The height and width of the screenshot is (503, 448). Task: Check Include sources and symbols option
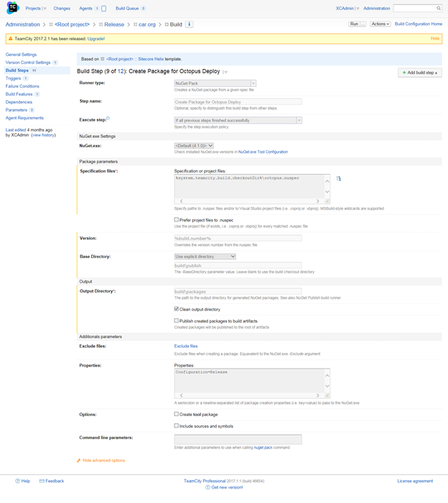tap(176, 425)
